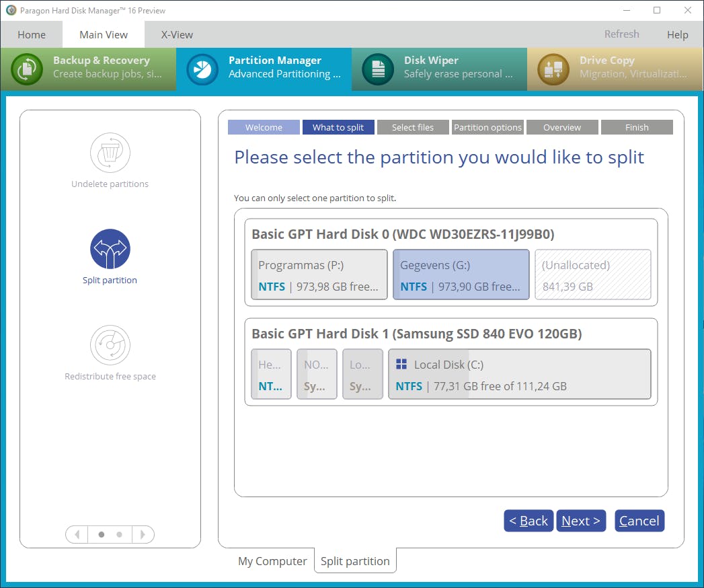Image resolution: width=704 pixels, height=588 pixels.
Task: Select the Local Disk (C:) partition
Action: 520,374
